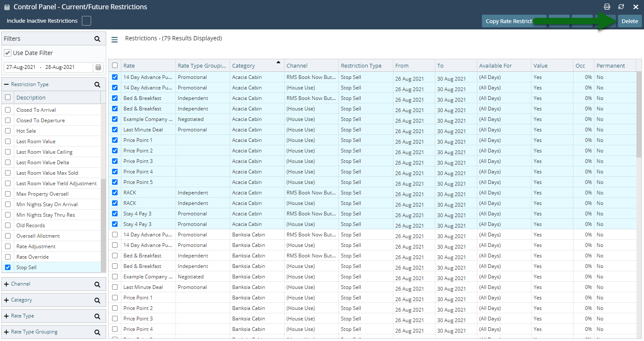Image resolution: width=644 pixels, height=341 pixels.
Task: Open the restrictions hamburger menu icon
Action: click(114, 39)
